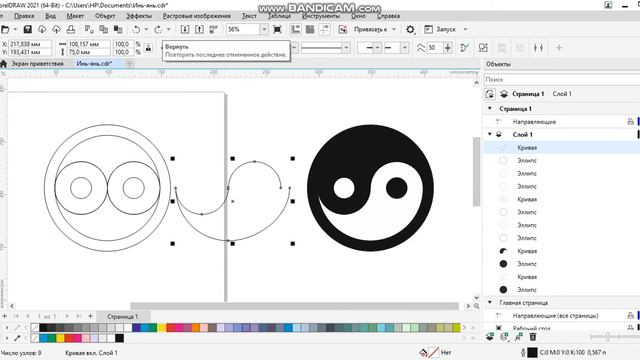Select the highlighted Кривая row
The width and height of the screenshot is (640, 360).
click(562, 147)
